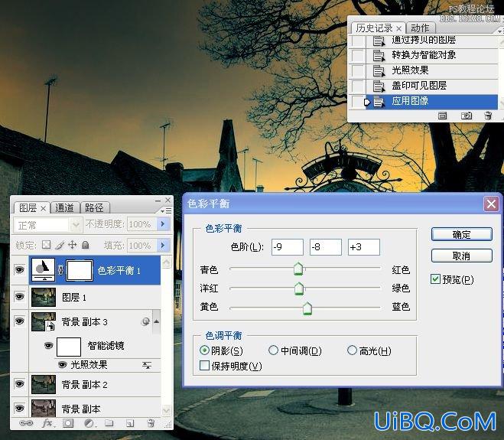Lock position move icon
The height and width of the screenshot is (440, 504).
(x=73, y=245)
